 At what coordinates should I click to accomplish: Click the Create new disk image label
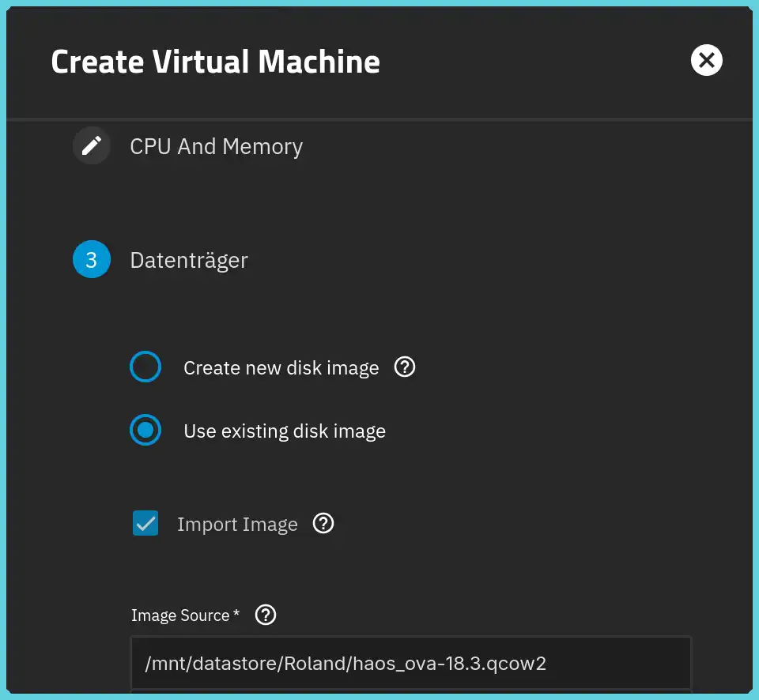(281, 368)
